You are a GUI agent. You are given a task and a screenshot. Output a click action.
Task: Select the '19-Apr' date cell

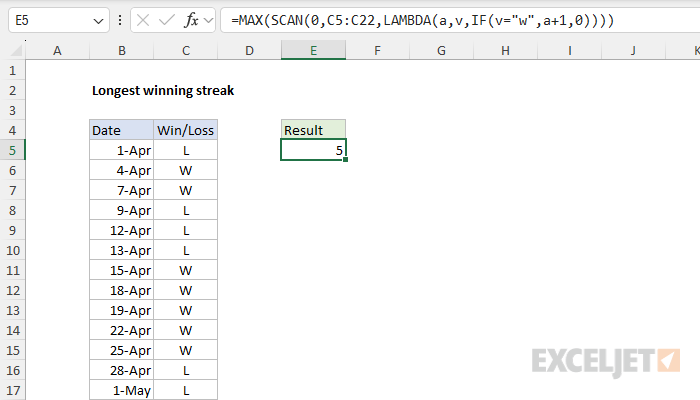click(x=121, y=310)
